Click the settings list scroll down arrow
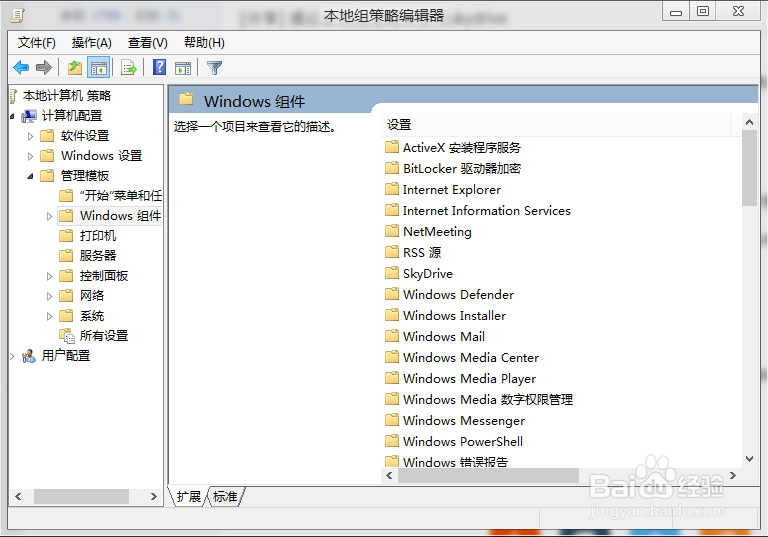The width and height of the screenshot is (768, 537). [749, 459]
